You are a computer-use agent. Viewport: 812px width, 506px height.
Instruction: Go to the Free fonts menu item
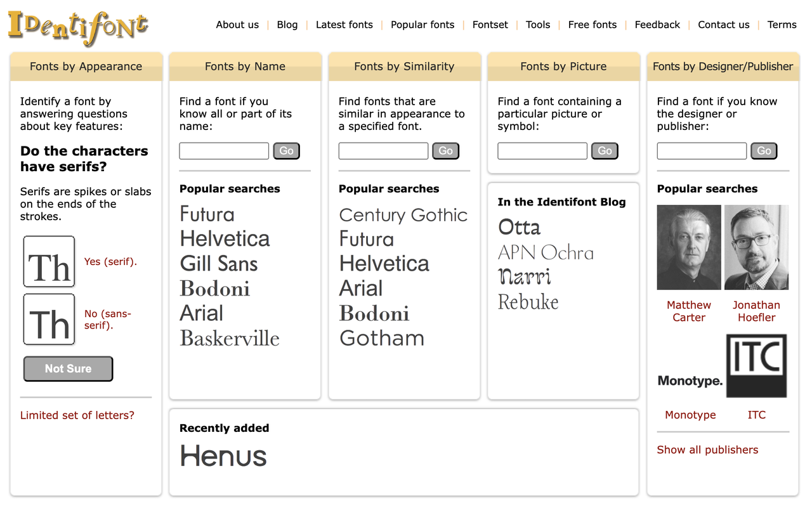593,25
